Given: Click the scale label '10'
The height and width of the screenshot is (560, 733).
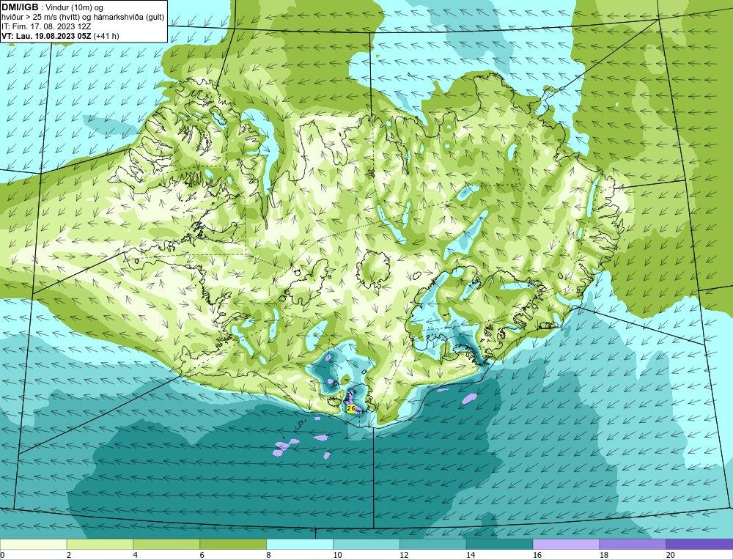Looking at the screenshot, I should (x=337, y=555).
